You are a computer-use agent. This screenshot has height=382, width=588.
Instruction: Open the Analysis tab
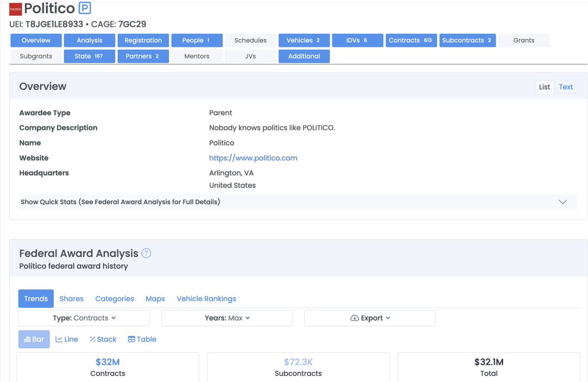[x=90, y=40]
